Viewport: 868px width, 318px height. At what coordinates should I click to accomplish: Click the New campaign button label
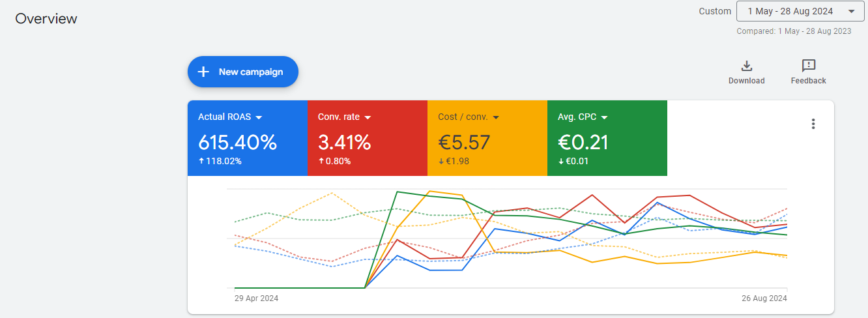pyautogui.click(x=251, y=72)
